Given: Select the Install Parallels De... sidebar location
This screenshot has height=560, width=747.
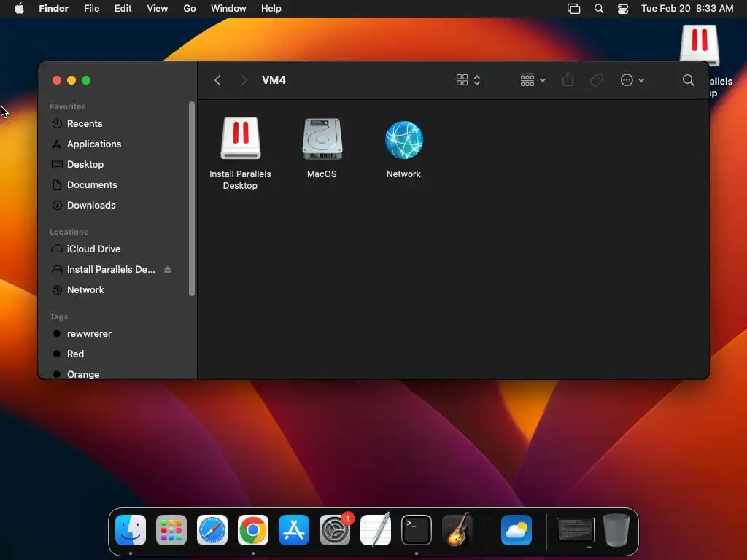Looking at the screenshot, I should [111, 270].
